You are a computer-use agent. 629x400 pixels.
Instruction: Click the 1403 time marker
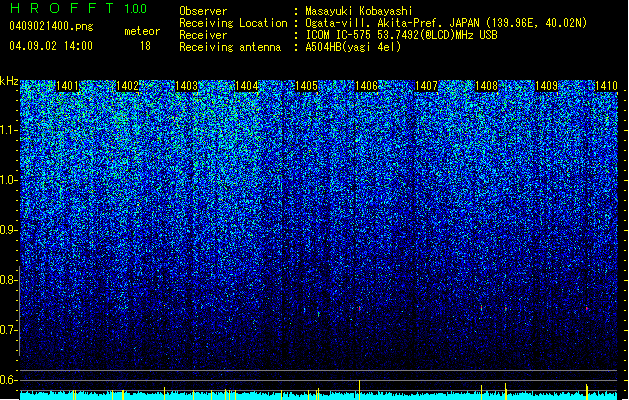point(187,86)
